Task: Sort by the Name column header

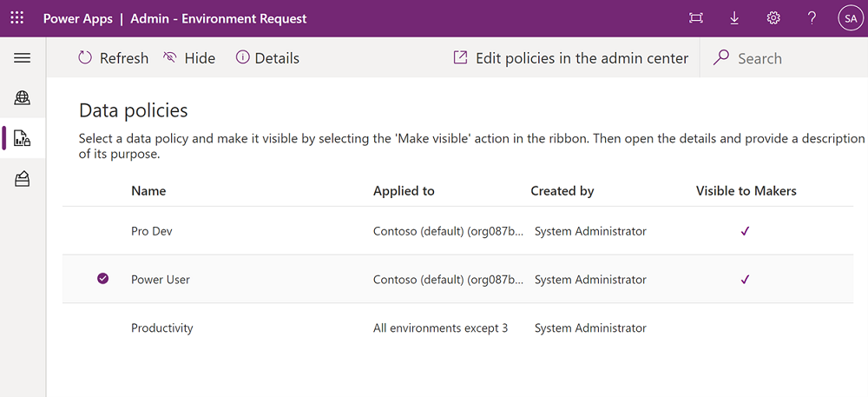Action: [x=148, y=191]
